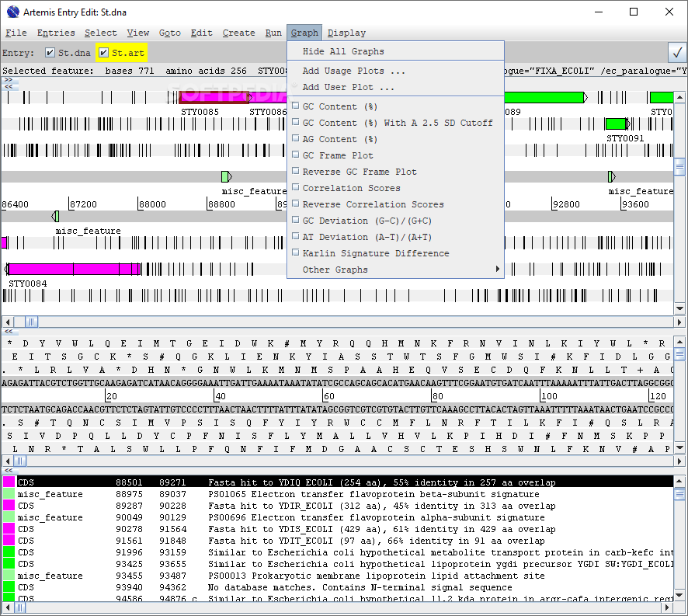Enable Karlin Signature Difference graph
The width and height of the screenshot is (688, 616).
[x=296, y=252]
